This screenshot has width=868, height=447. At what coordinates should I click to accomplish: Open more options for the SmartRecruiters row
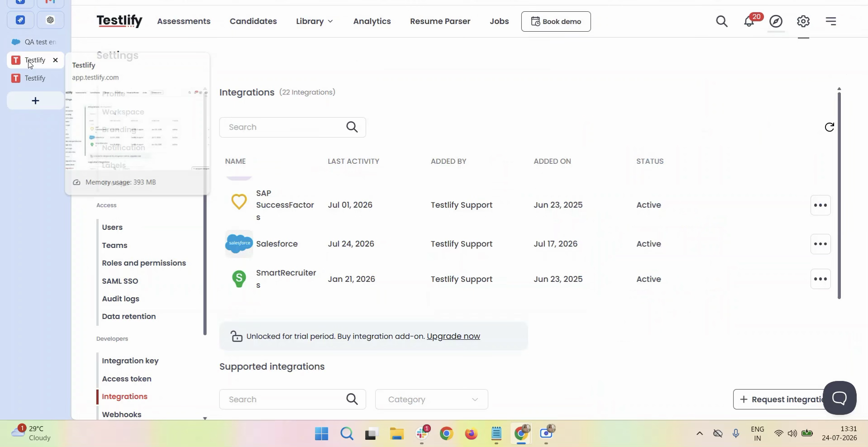click(x=820, y=279)
